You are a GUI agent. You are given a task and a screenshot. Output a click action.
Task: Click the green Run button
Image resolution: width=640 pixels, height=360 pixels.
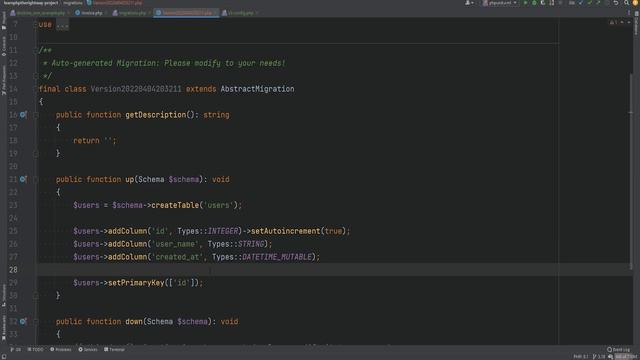click(526, 3)
